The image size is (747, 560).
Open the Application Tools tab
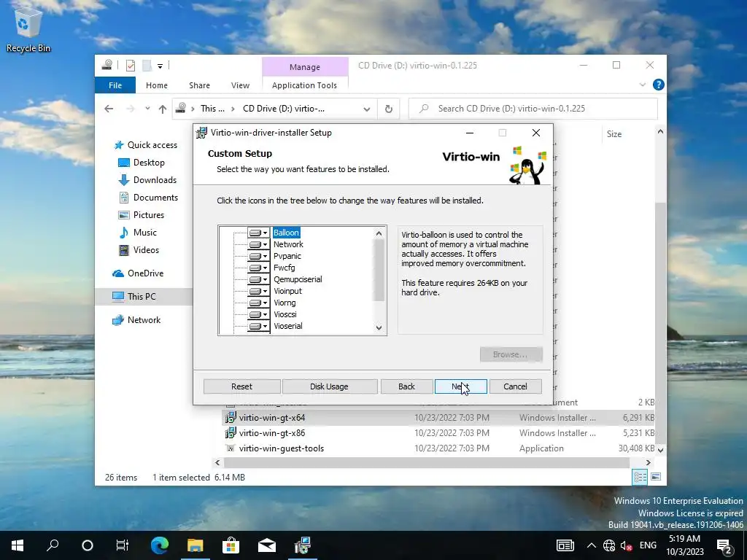(304, 85)
